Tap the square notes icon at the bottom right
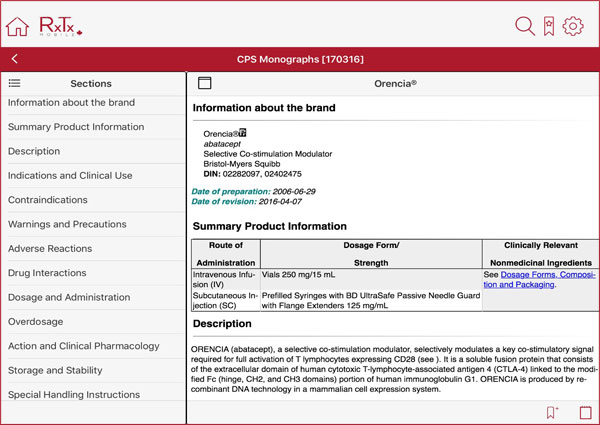 pos(585,412)
